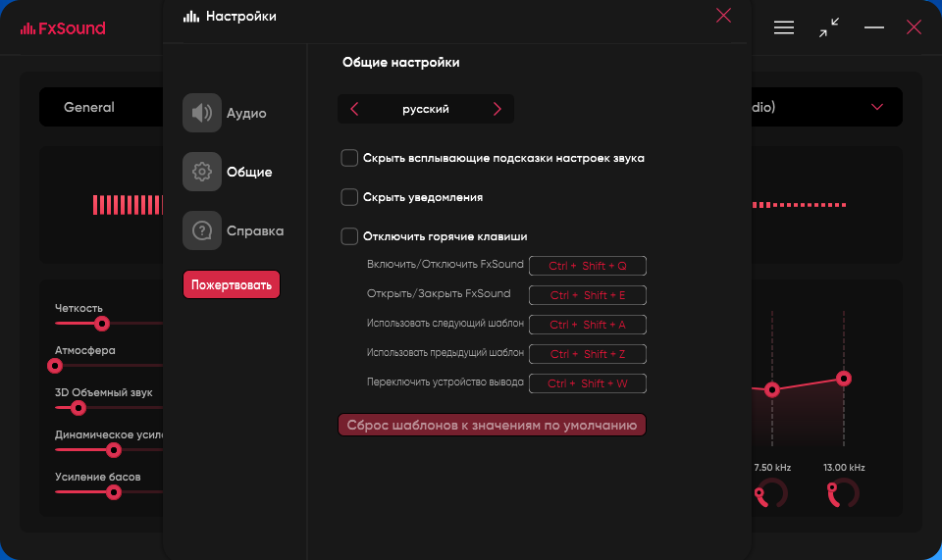The width and height of the screenshot is (942, 560).
Task: Click Сброс шаблонов к значениям по умолчанию
Action: 492,425
